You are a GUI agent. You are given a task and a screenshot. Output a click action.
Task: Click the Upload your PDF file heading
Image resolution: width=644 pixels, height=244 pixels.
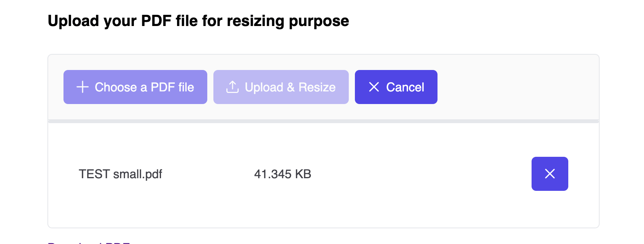(x=198, y=21)
